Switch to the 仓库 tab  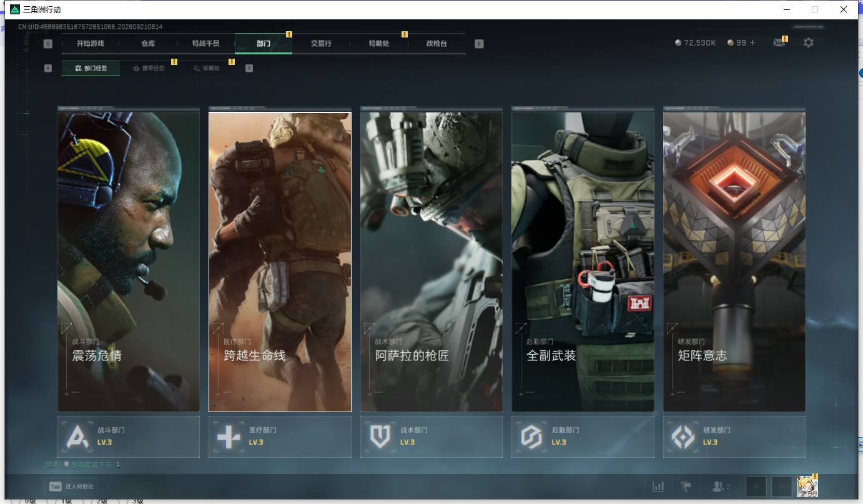tap(148, 44)
